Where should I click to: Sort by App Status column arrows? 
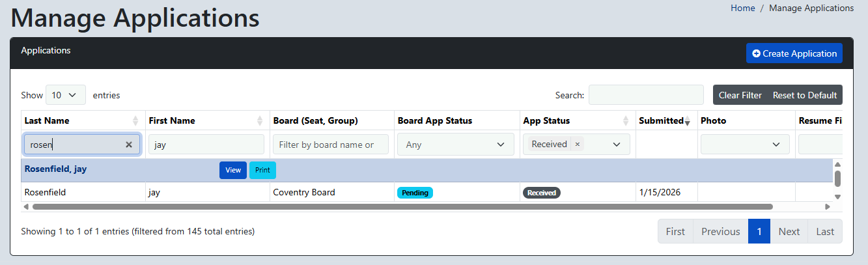click(x=626, y=120)
